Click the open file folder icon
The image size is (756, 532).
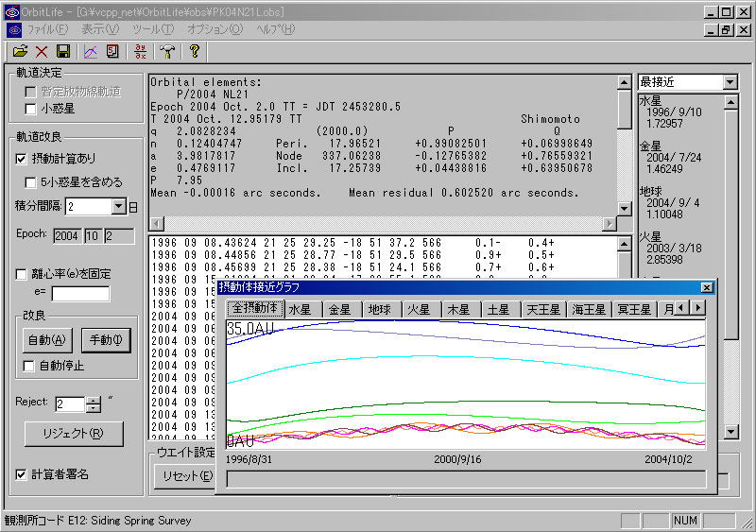(19, 51)
